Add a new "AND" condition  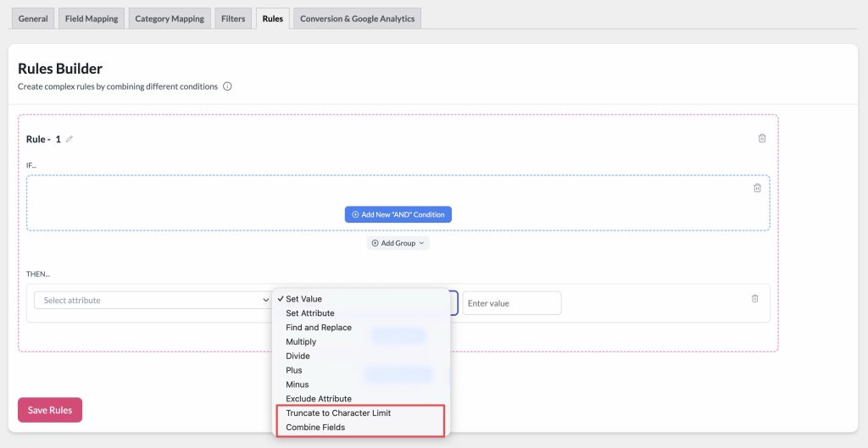point(398,214)
